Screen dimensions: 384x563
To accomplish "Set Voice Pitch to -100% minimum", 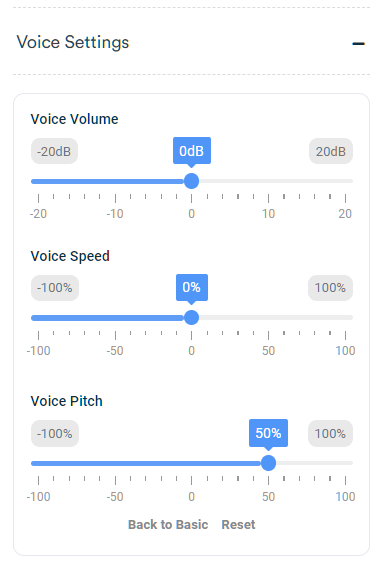I will pyautogui.click(x=55, y=433).
